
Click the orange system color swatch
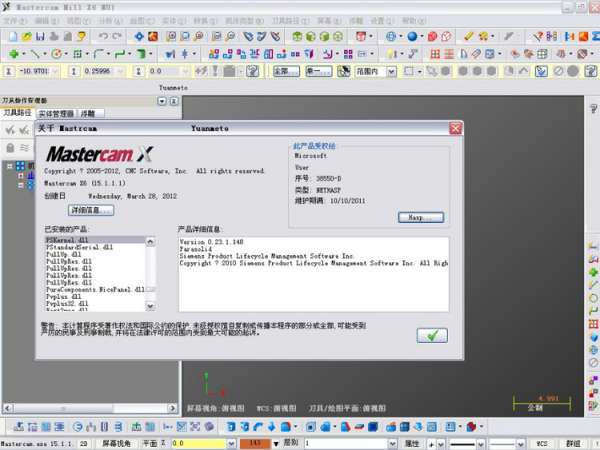coord(254,443)
